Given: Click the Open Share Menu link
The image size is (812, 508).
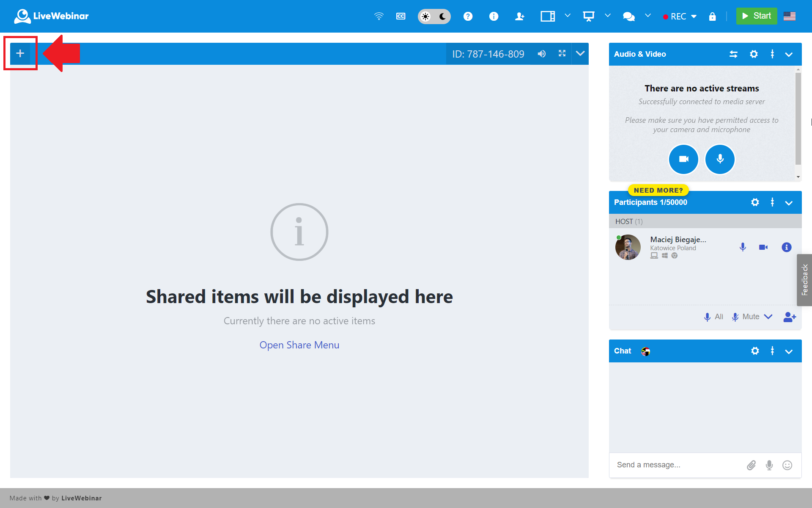Looking at the screenshot, I should pyautogui.click(x=299, y=345).
